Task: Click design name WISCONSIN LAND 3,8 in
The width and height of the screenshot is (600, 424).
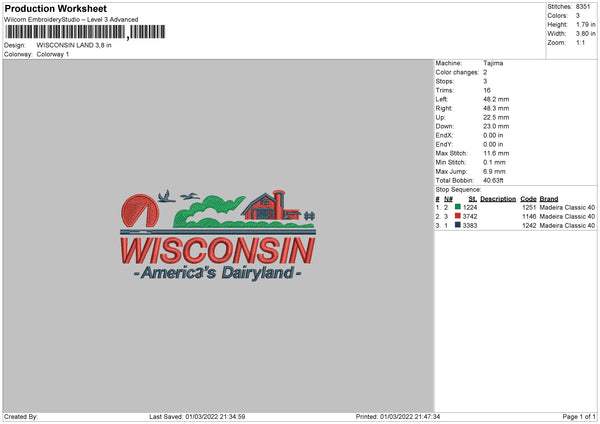Action: pos(74,45)
